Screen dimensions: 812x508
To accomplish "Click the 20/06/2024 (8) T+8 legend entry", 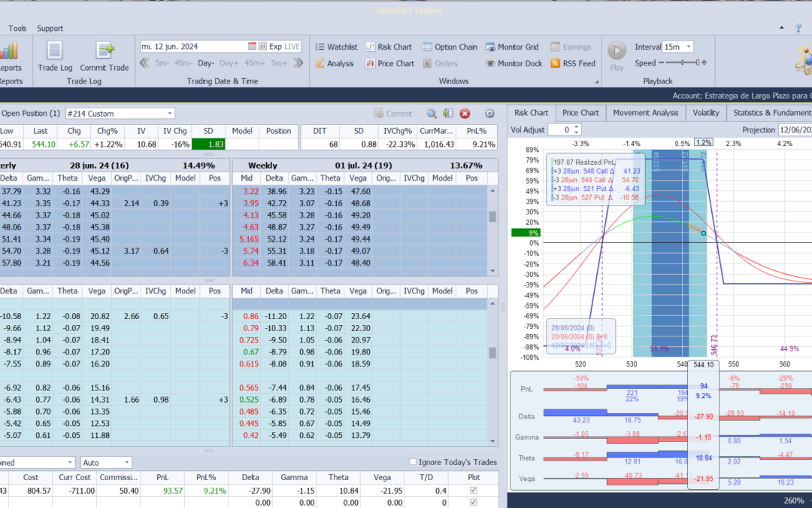I will [x=580, y=336].
